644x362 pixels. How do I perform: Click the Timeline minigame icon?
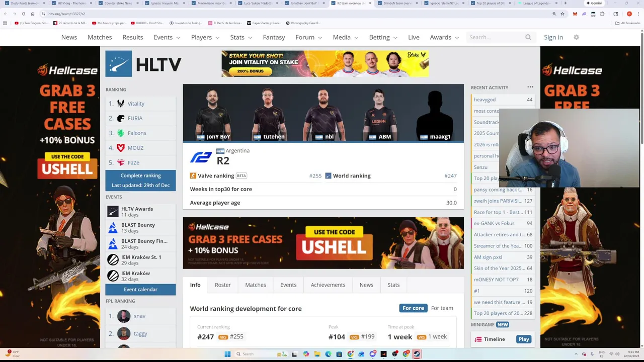click(478, 339)
